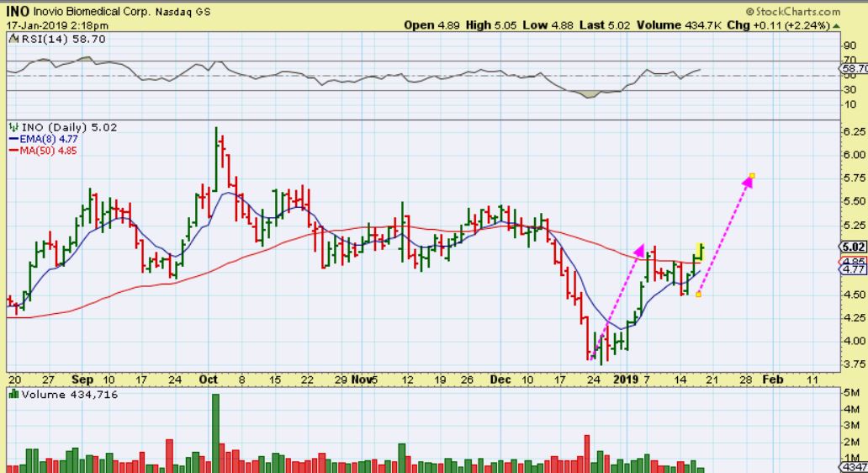The image size is (868, 473).
Task: Click the INO ticker symbol title
Action: click(18, 11)
